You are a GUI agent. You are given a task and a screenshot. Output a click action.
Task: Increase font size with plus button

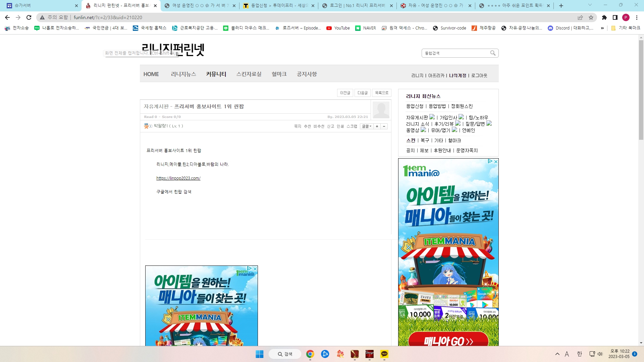(377, 126)
